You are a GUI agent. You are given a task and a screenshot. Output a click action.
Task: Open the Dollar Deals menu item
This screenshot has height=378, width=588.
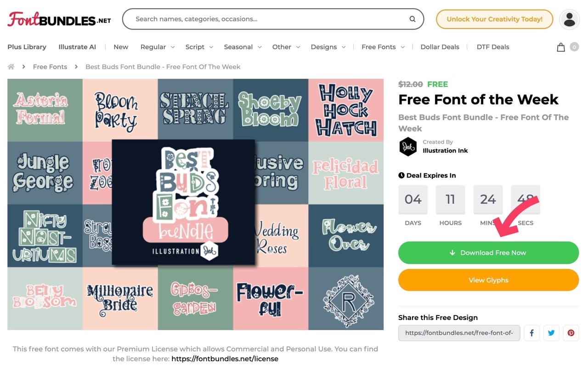pos(440,46)
